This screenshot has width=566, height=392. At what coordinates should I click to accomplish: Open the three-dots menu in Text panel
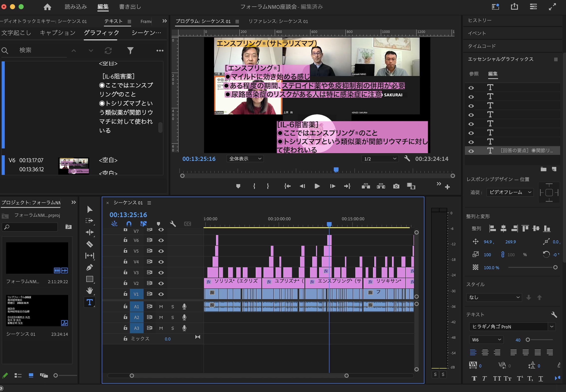[x=160, y=51]
